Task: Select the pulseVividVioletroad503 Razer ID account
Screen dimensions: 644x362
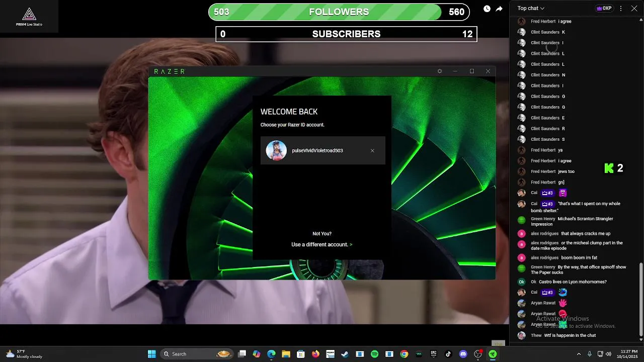Action: 323,150
